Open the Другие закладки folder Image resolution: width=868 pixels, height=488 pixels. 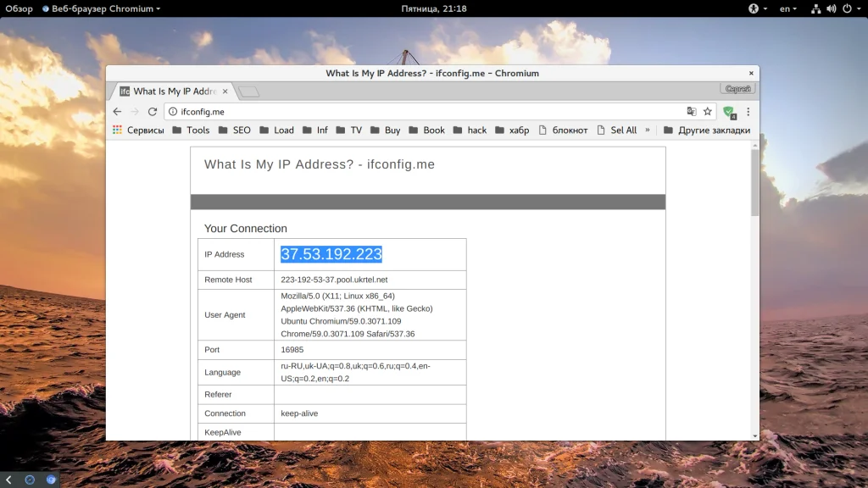click(x=707, y=130)
